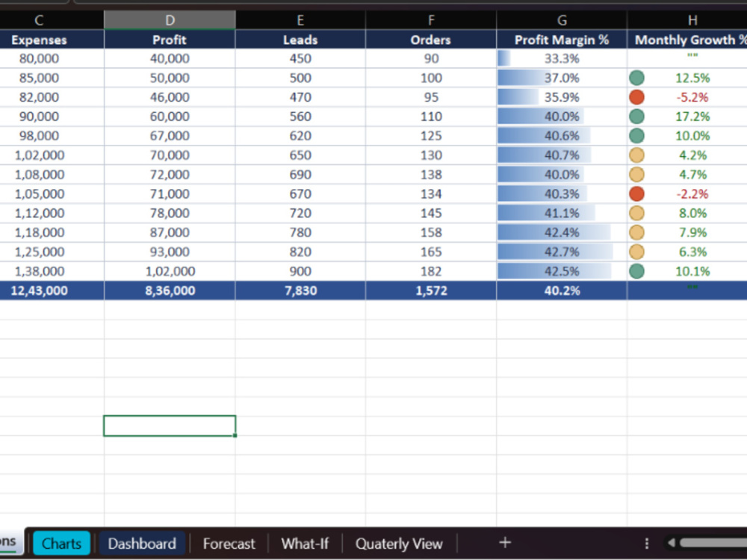Image resolution: width=747 pixels, height=560 pixels.
Task: Click the yellow indicator beside 8.0%
Action: click(636, 213)
